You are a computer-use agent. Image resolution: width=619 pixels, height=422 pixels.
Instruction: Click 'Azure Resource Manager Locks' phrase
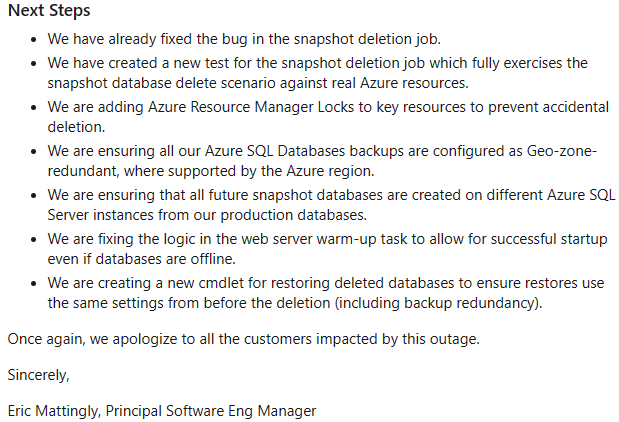(251, 107)
